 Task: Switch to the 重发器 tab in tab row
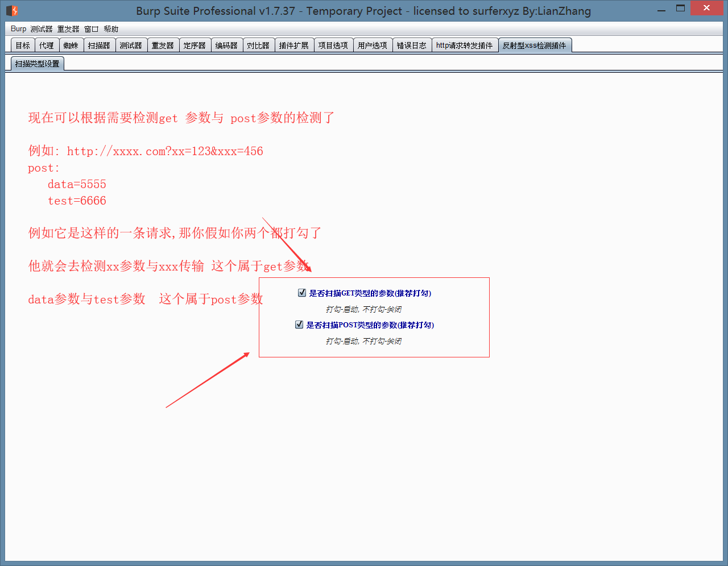[x=163, y=45]
